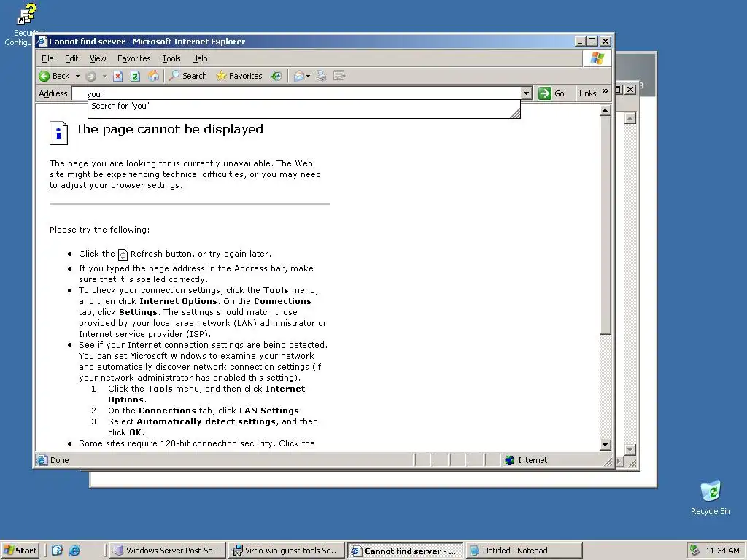This screenshot has width=747, height=560.
Task: Open the Tools menu
Action: coord(171,58)
